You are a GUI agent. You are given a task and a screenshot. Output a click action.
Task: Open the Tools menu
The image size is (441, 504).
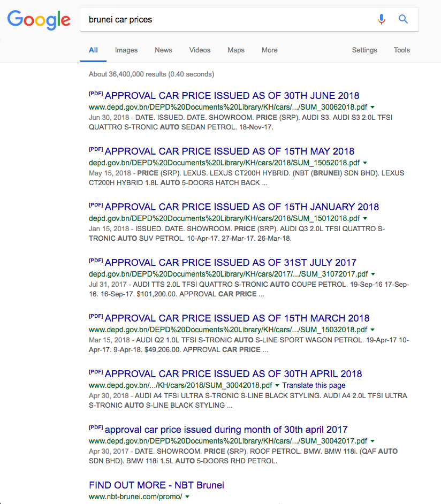[x=401, y=50]
